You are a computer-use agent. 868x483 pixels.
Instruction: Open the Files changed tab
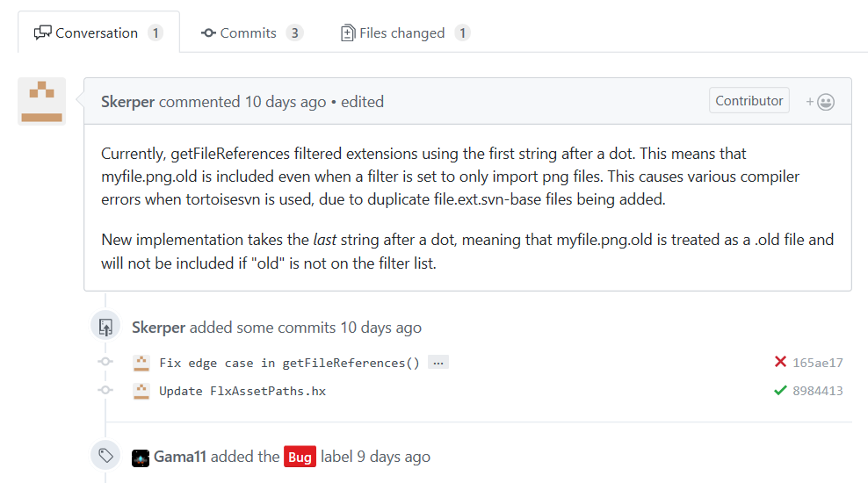point(405,33)
